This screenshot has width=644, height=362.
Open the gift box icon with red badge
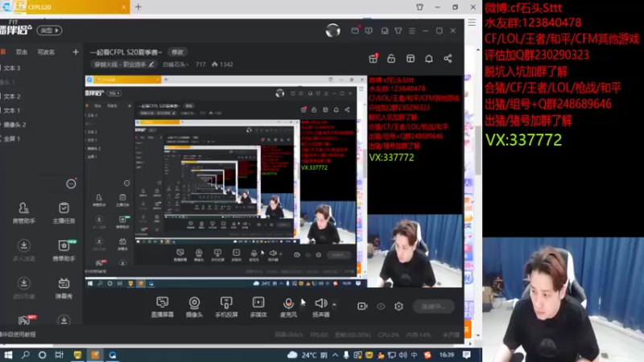[x=373, y=59]
